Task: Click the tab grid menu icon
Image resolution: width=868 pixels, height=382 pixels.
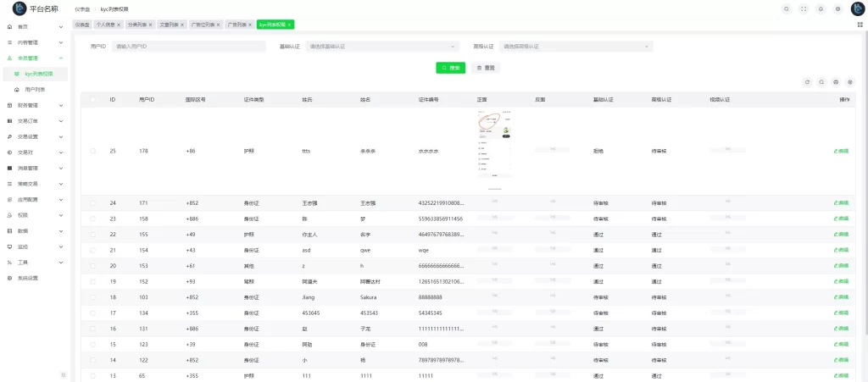Action: (860, 25)
